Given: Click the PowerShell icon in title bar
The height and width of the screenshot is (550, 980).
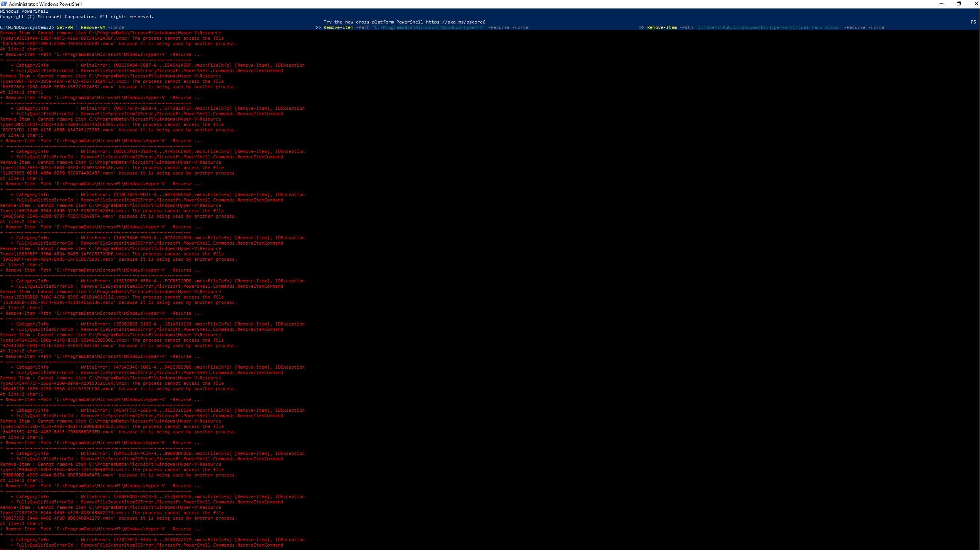Looking at the screenshot, I should pos(4,4).
